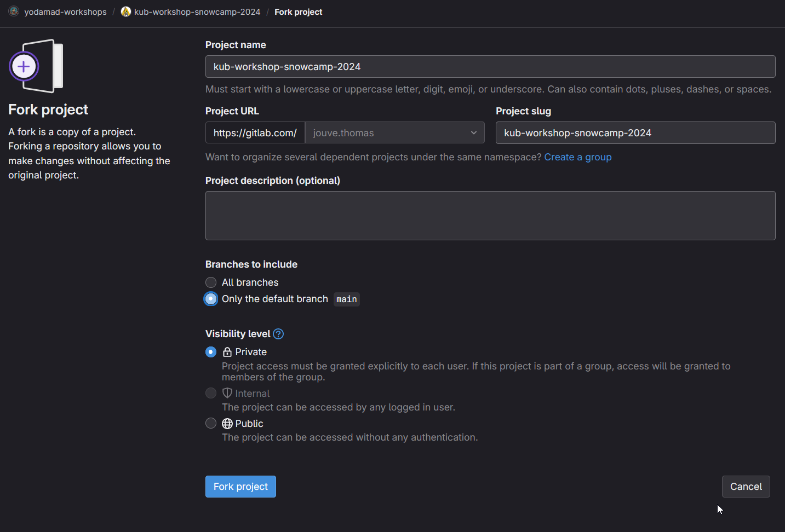Focus the Project description text area

coord(490,216)
